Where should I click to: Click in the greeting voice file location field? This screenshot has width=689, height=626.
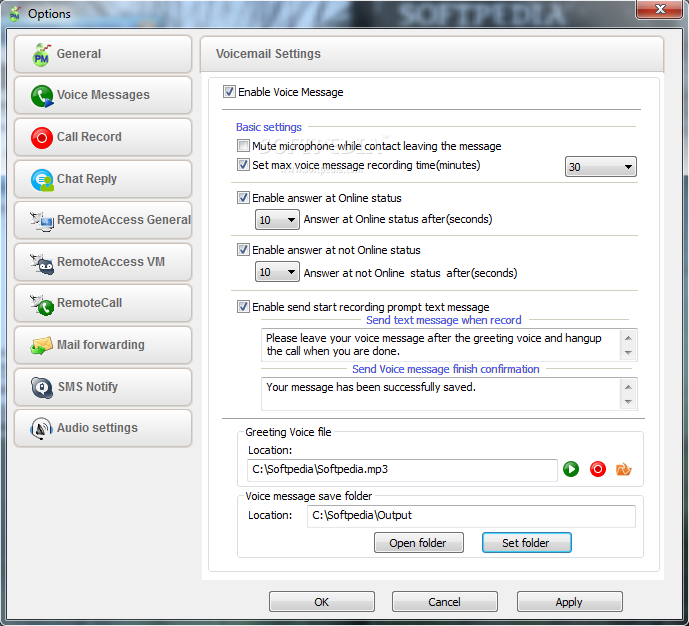tap(402, 470)
